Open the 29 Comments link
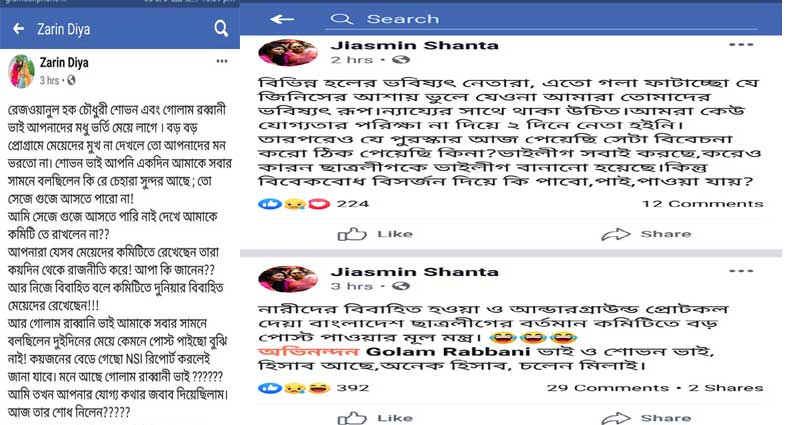Image resolution: width=790 pixels, height=425 pixels. point(608,388)
